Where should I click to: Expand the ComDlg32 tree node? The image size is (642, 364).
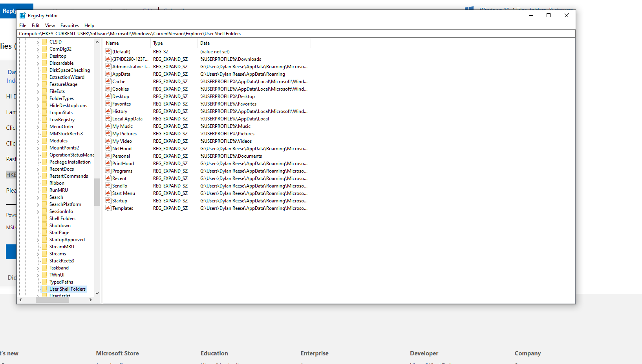pos(38,49)
